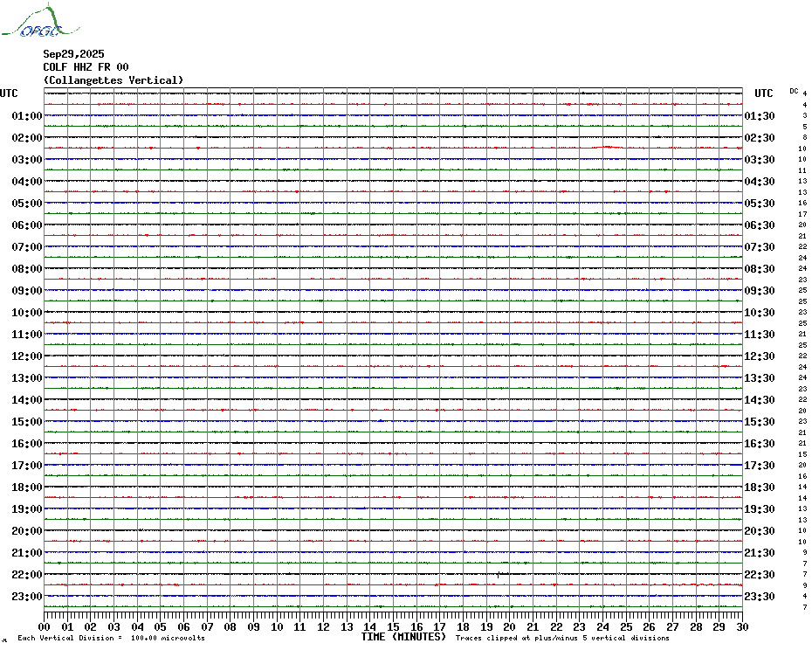
Task: Click the vertical division microvolts scale note
Action: [111, 639]
